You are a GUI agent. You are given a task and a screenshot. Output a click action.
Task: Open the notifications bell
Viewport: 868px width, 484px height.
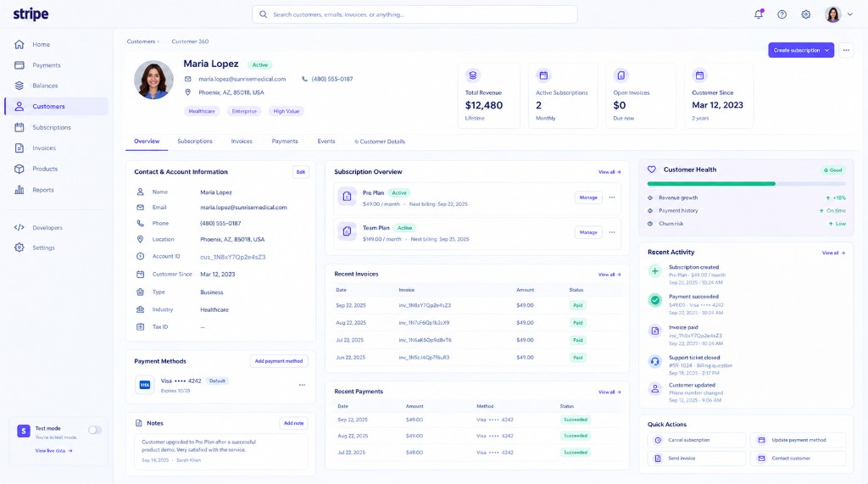click(759, 14)
